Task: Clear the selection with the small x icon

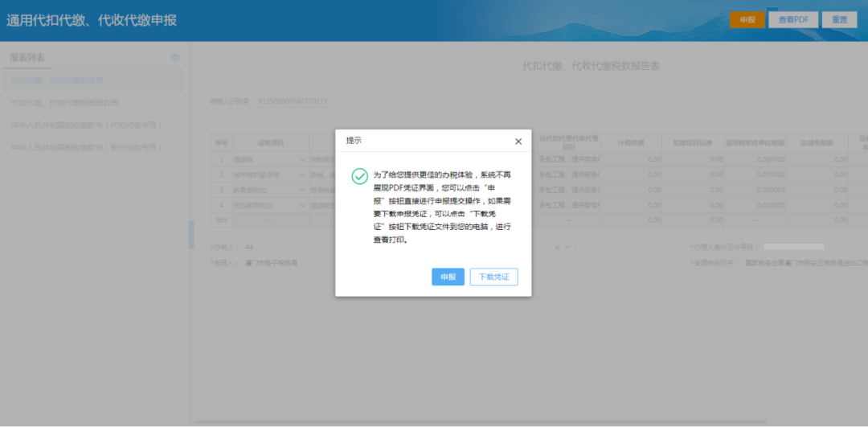Action: pos(558,247)
